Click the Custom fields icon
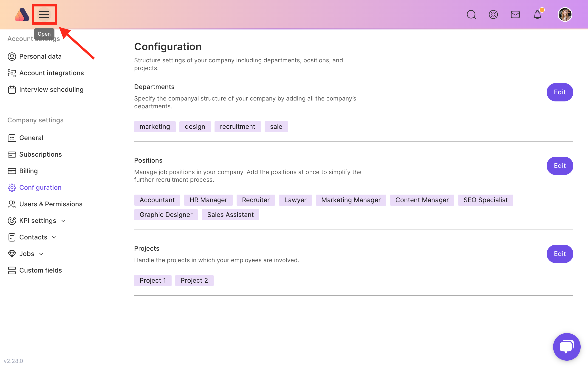Viewport: 588px width, 368px height. [x=12, y=270]
